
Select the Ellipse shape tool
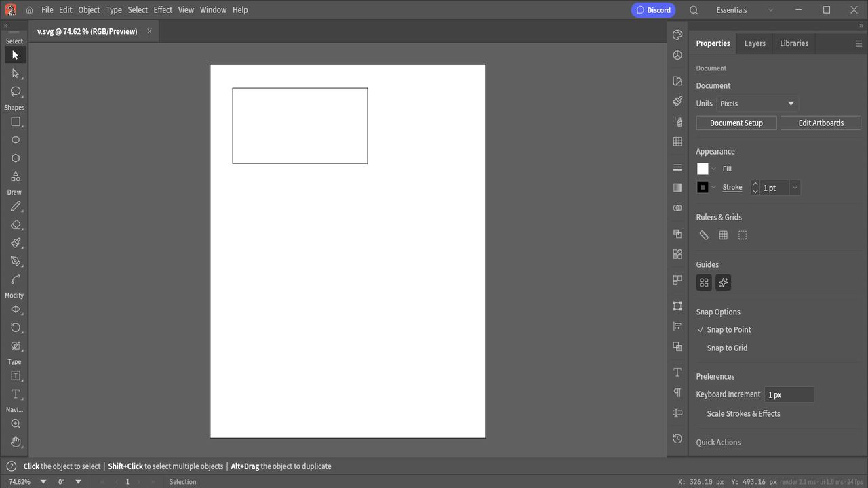[x=15, y=140]
